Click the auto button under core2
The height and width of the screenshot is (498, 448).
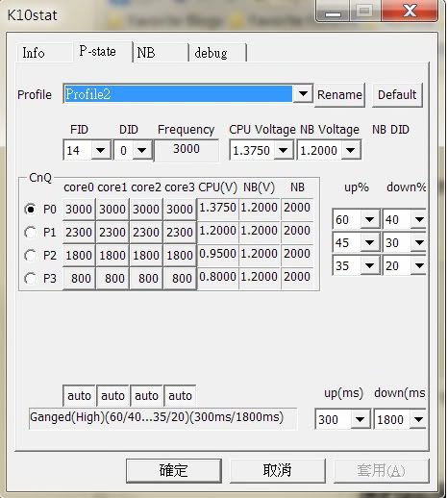(146, 396)
